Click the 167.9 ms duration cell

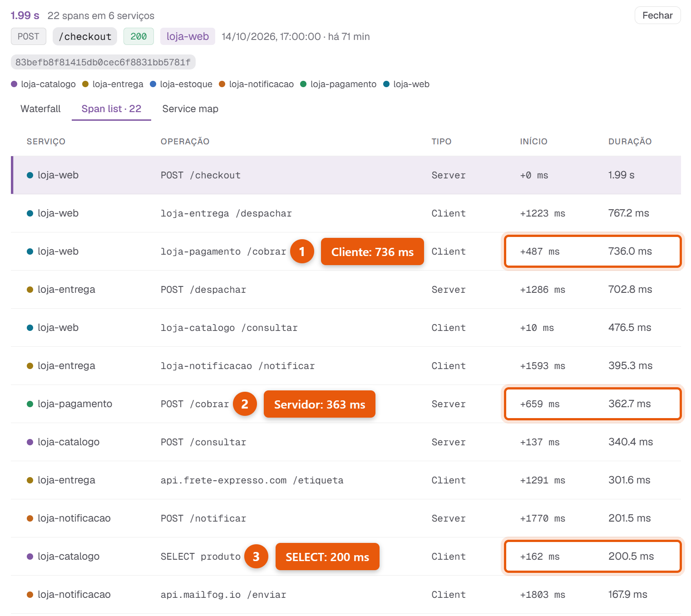627,595
